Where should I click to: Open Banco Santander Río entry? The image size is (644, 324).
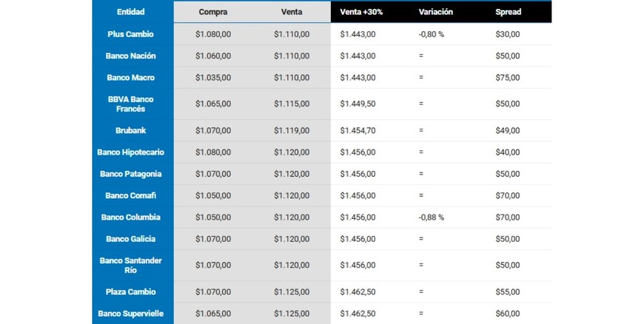pyautogui.click(x=131, y=265)
